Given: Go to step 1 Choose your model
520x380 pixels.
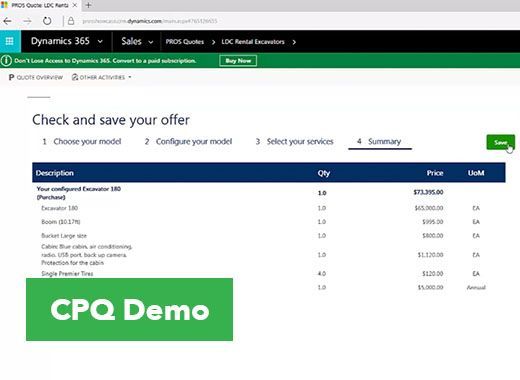Looking at the screenshot, I should 82,142.
